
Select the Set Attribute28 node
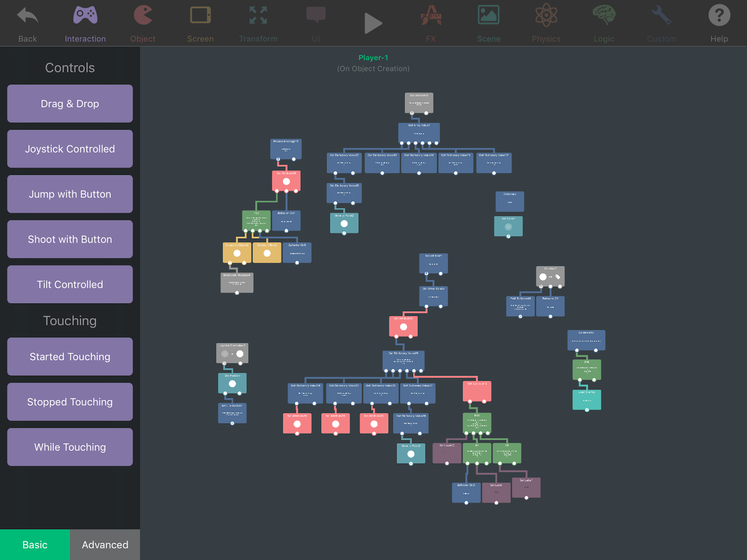(297, 424)
